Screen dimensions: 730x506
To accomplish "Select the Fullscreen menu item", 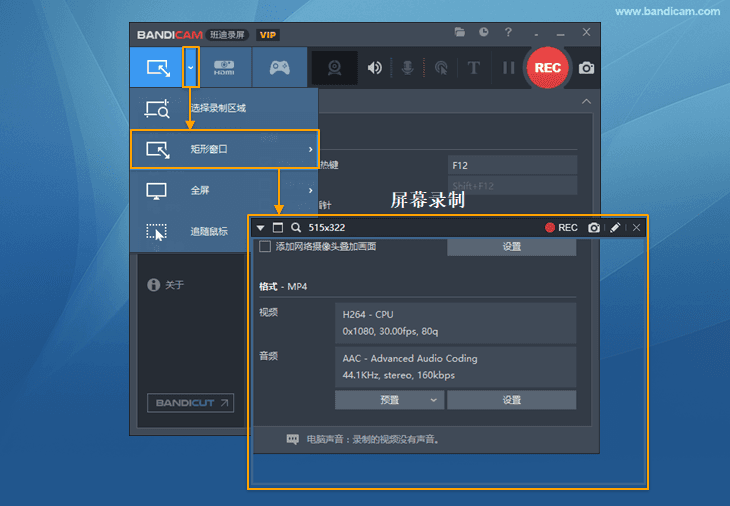I will [x=224, y=190].
